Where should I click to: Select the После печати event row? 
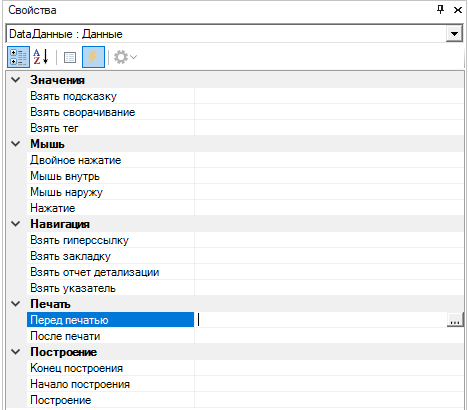(x=245, y=336)
